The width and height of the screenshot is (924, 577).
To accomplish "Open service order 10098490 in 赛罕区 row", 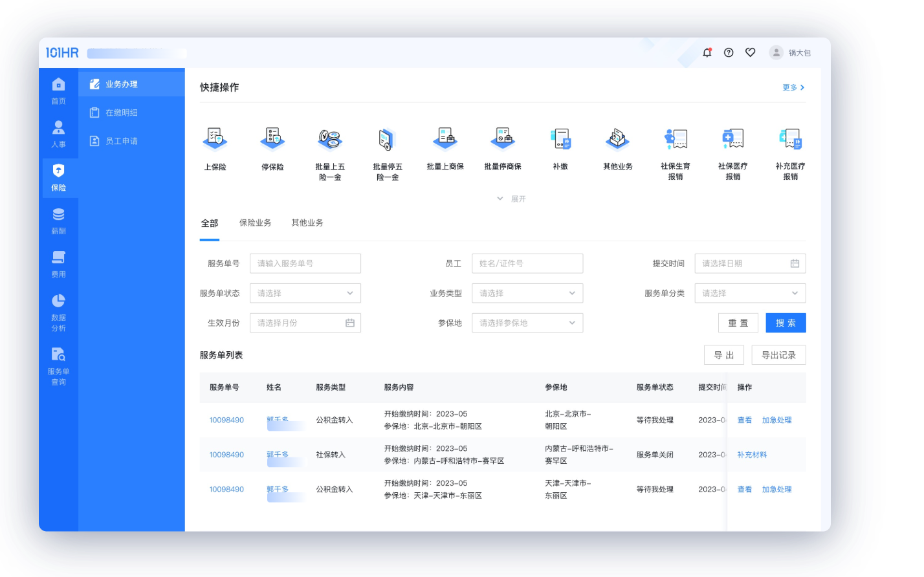I will [226, 455].
